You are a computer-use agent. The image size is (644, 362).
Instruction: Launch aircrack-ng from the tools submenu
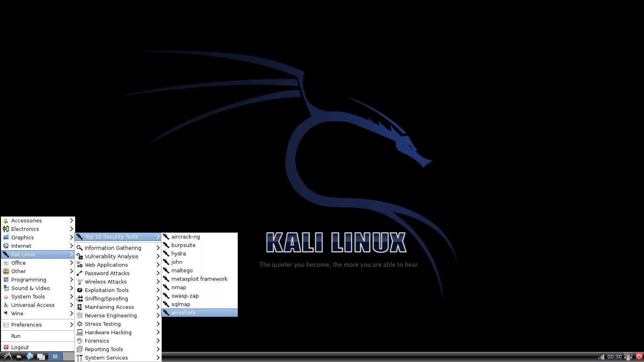pos(199,237)
